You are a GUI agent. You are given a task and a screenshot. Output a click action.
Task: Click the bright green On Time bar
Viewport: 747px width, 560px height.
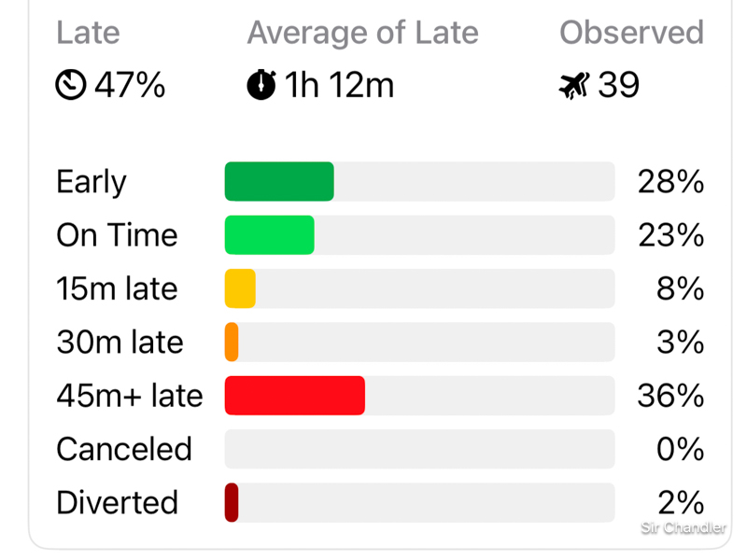[269, 235]
